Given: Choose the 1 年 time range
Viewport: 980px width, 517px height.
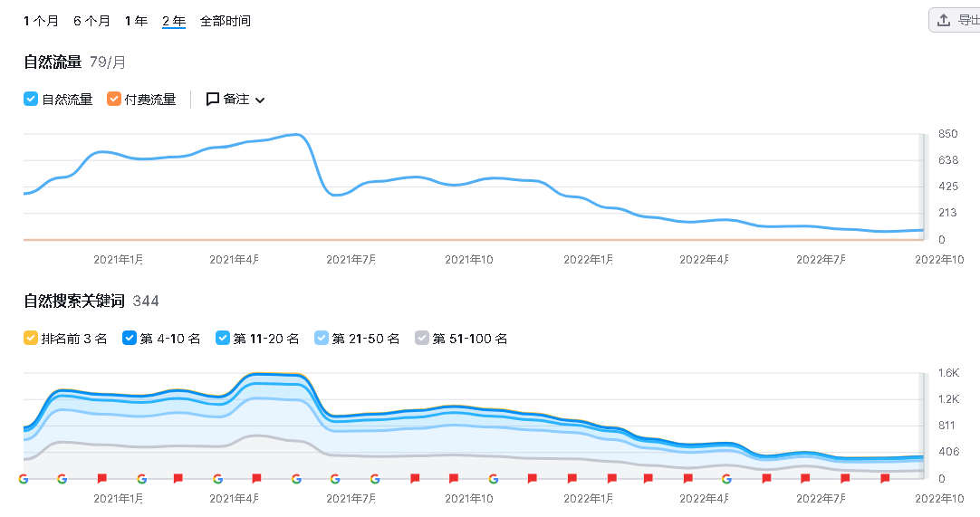Looking at the screenshot, I should (136, 21).
